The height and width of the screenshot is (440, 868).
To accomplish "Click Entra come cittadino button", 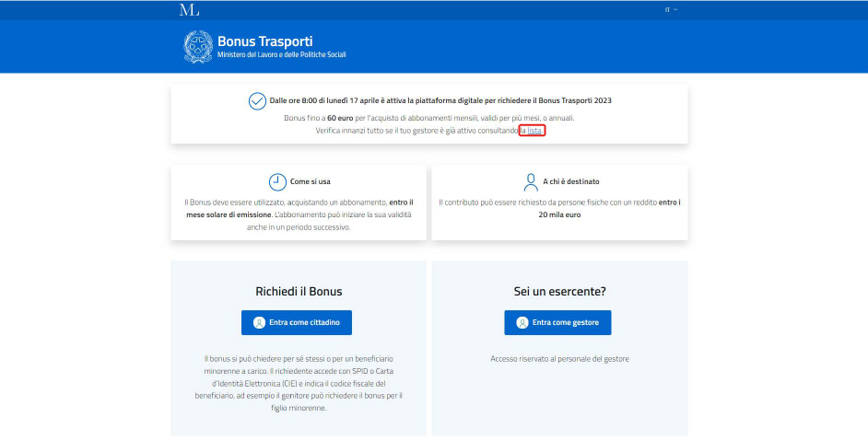I will click(297, 323).
